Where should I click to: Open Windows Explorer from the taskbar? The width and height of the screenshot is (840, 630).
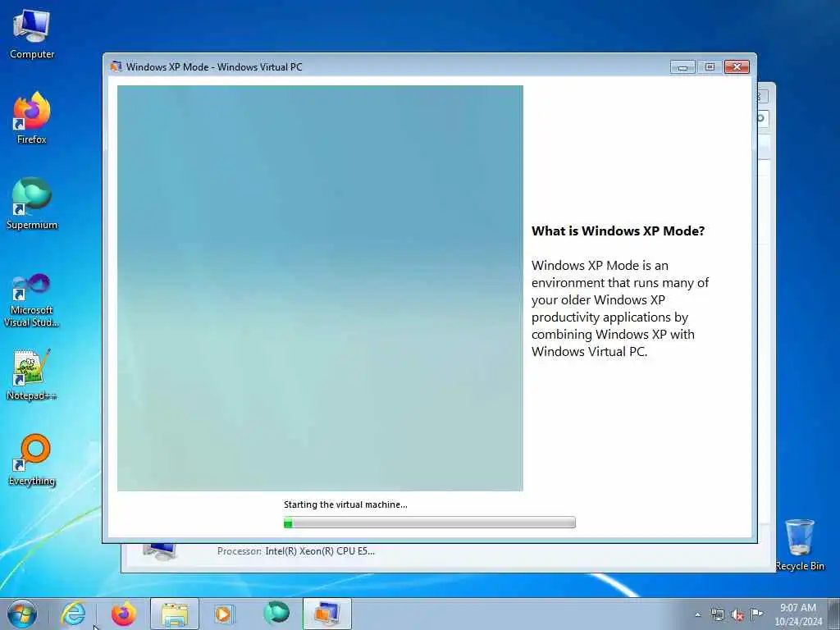tap(175, 614)
